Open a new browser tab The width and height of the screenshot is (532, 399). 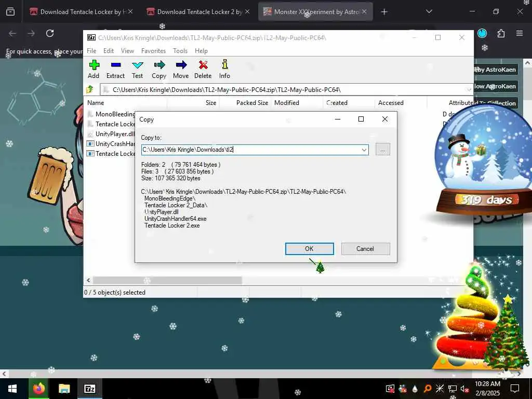[x=384, y=12]
